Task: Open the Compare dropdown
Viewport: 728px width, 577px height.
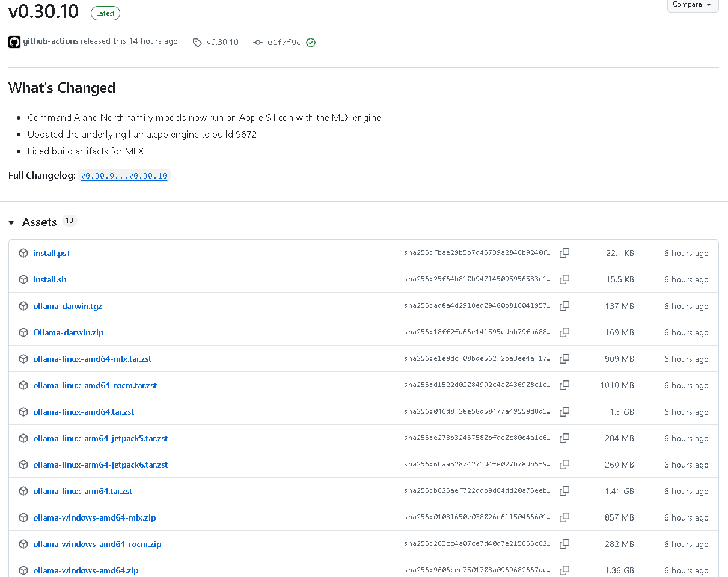Action: pos(693,5)
